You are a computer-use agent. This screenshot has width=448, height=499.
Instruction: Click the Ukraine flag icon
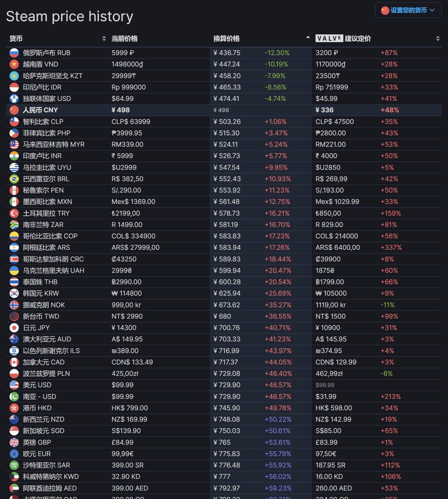tap(14, 271)
